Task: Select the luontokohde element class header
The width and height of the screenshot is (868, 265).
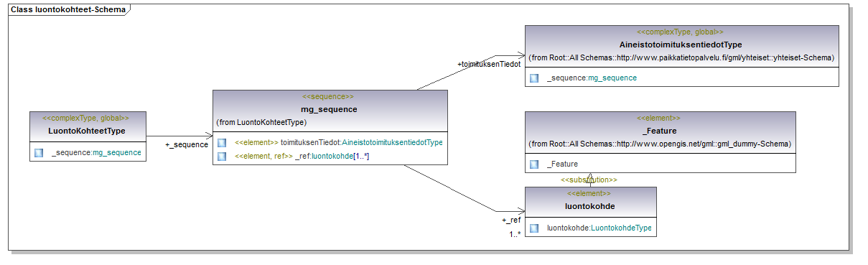Action: 590,206
